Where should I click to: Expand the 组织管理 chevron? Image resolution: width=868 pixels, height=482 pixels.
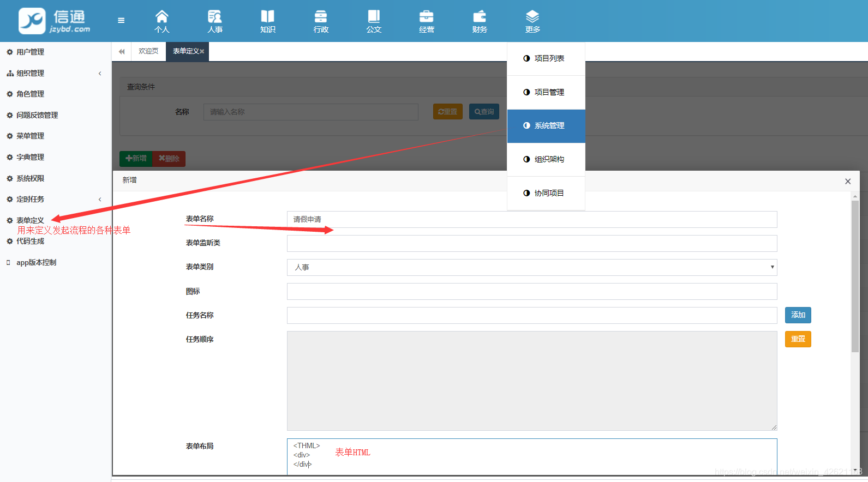click(x=100, y=74)
